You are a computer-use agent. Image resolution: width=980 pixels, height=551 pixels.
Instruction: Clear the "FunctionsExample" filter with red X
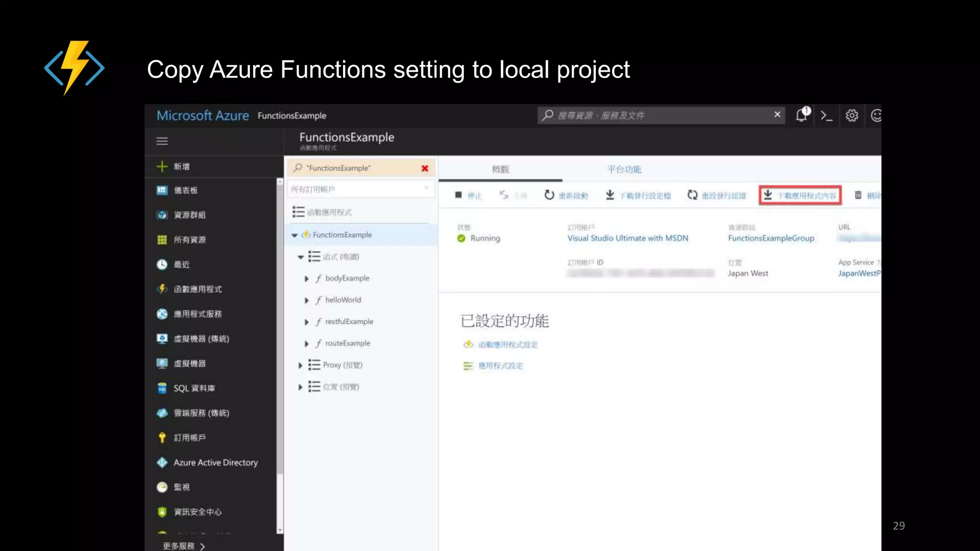425,168
